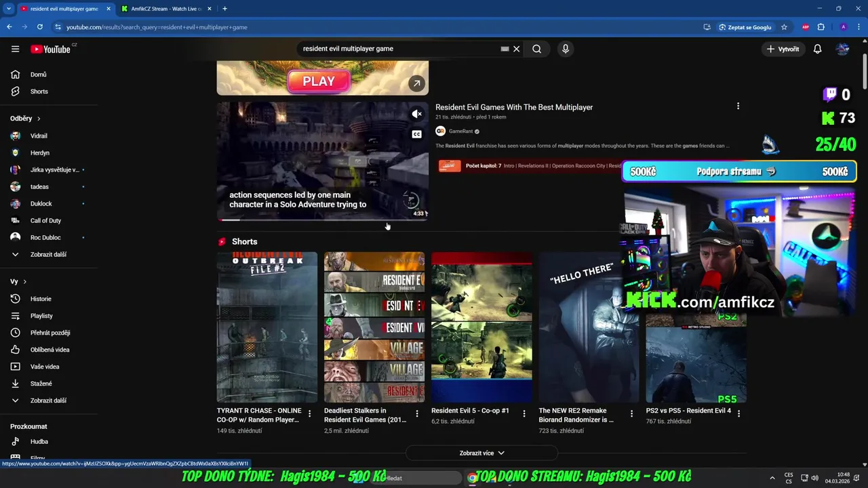The image size is (868, 488).
Task: Expand the Odběry subscriptions section
Action: point(25,119)
